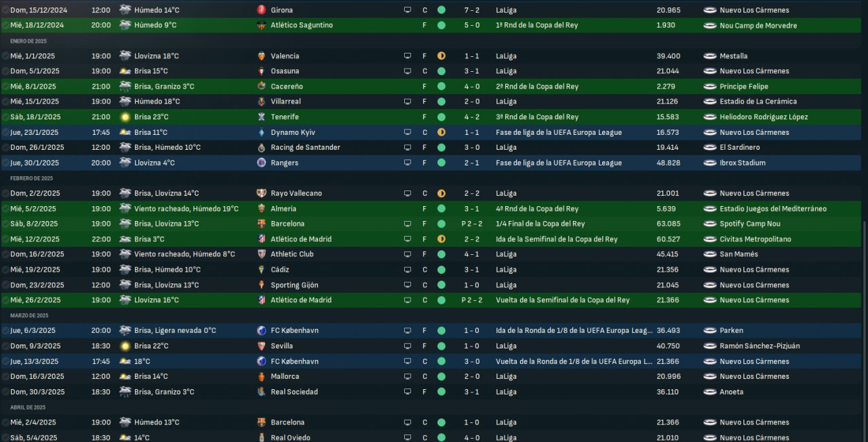Toggle the check mark beside Dom, 15/12/2024

(5, 10)
